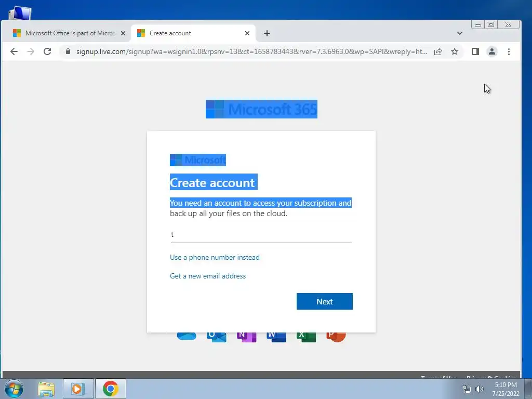Click the Excel app icon
This screenshot has width=532, height=399.
coord(306,337)
